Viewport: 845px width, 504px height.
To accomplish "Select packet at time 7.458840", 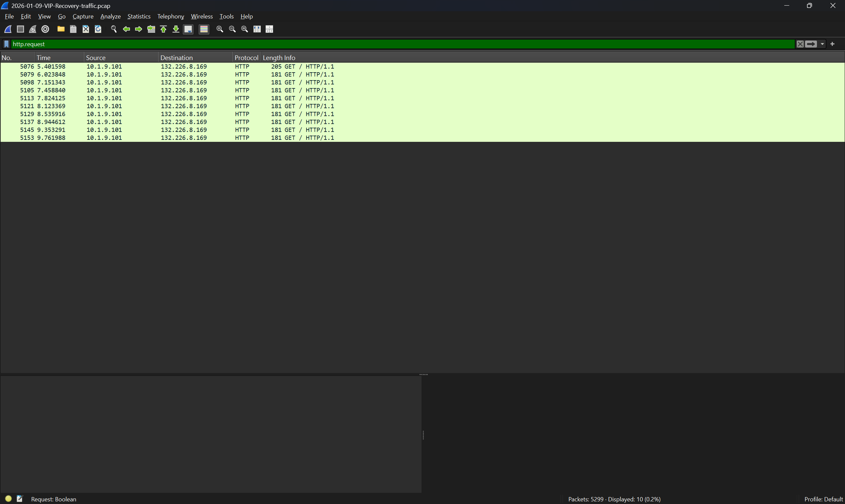I will 422,90.
